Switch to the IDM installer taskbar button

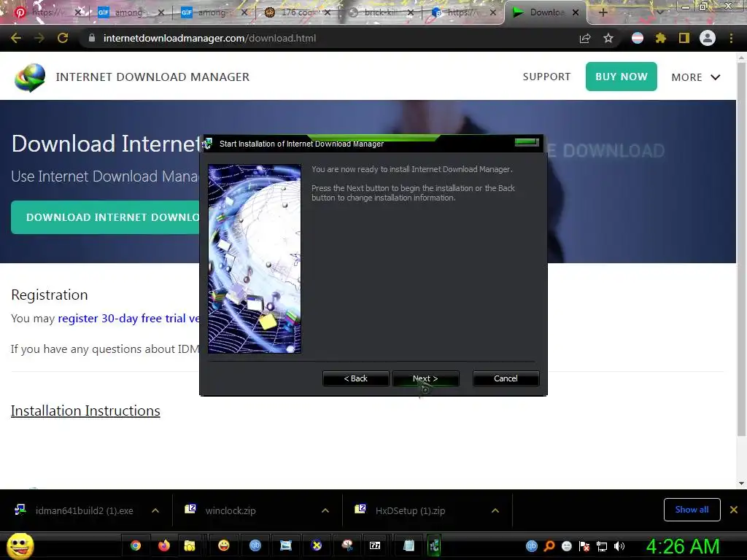click(435, 545)
